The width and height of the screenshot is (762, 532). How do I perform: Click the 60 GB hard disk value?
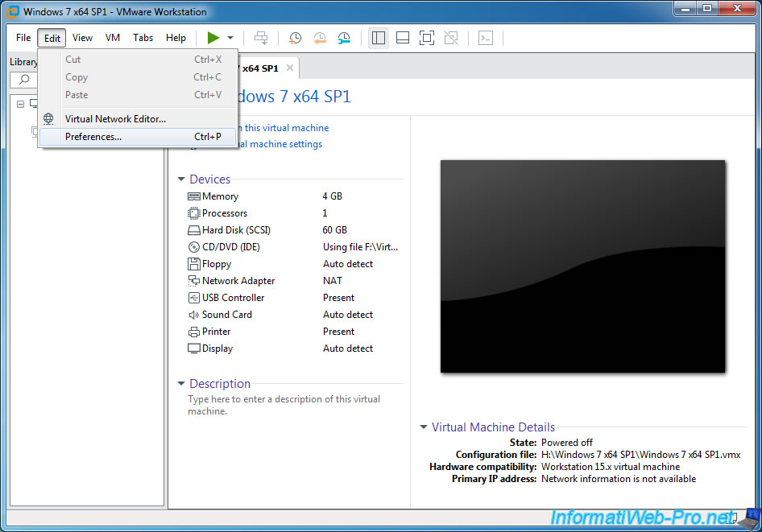[335, 230]
